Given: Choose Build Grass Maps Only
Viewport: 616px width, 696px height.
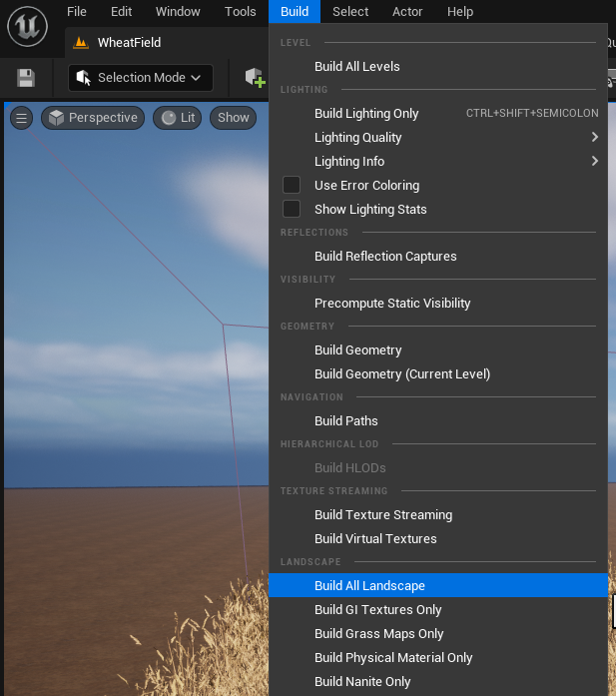Looking at the screenshot, I should pos(438,634).
